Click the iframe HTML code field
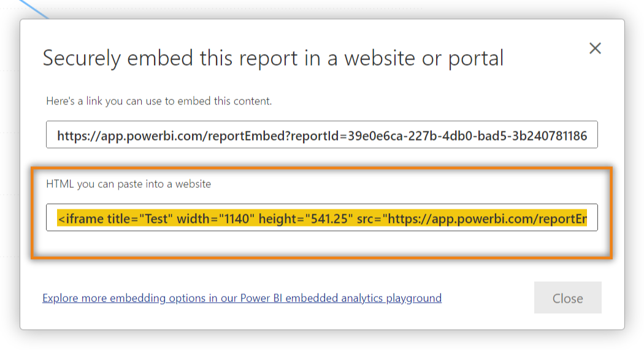The width and height of the screenshot is (644, 350). [x=322, y=218]
